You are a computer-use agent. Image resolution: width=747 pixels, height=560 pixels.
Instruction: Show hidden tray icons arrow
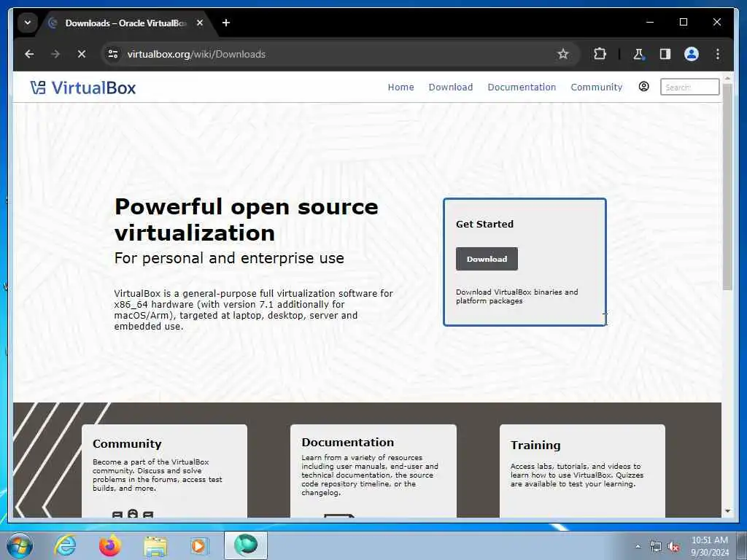coord(638,547)
